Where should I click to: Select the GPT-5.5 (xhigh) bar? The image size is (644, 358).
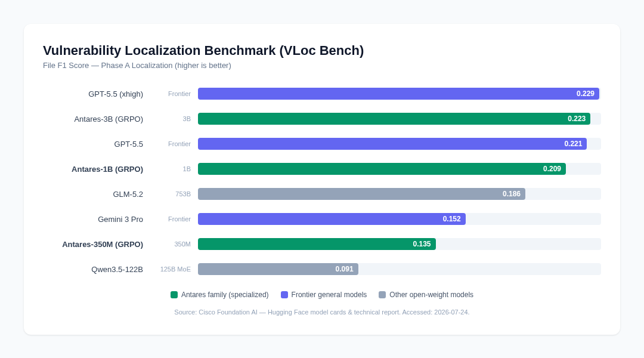(x=399, y=94)
